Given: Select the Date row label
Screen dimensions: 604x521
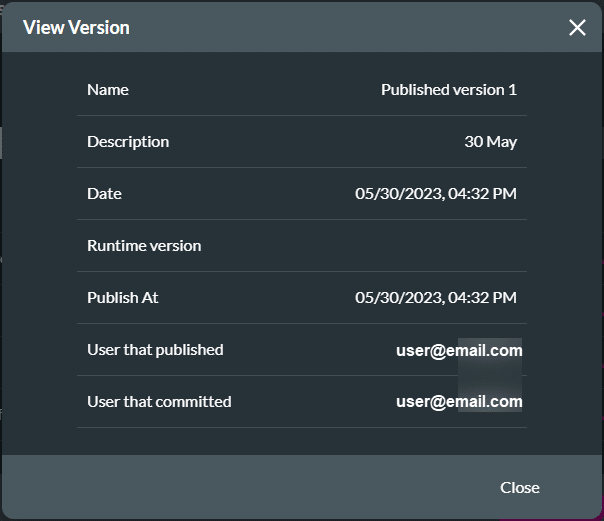Looking at the screenshot, I should tap(104, 194).
